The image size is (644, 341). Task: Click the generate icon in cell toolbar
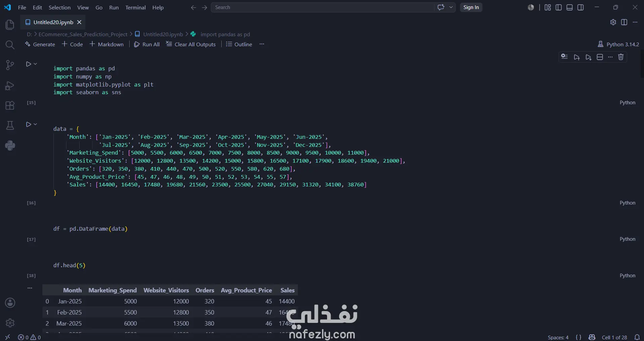(564, 57)
